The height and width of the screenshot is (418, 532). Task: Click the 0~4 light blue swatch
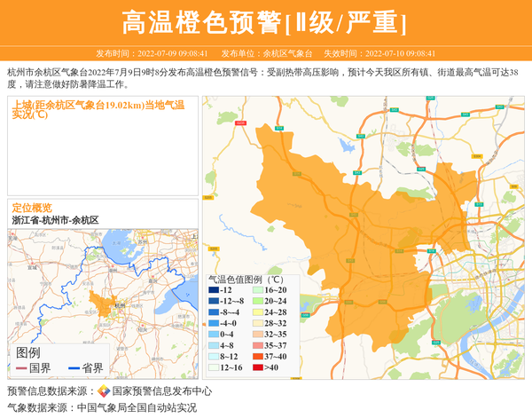[x=214, y=335]
